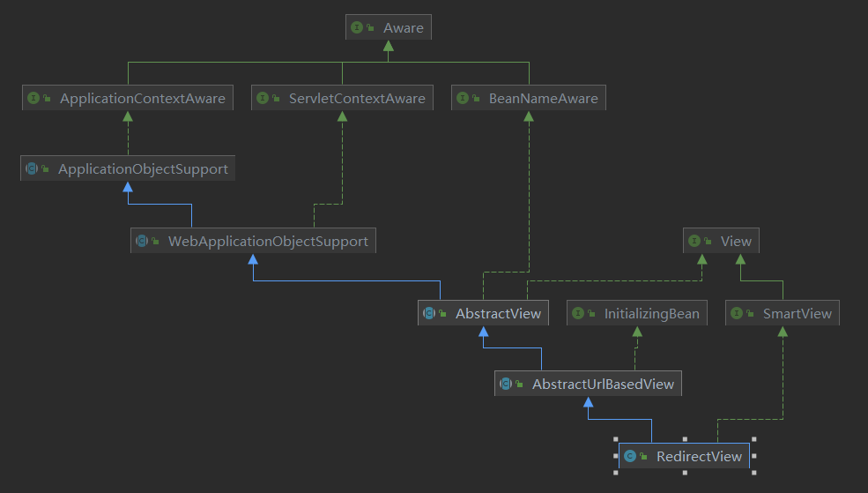
Task: Click visibility lock icon on ApplicationObjectSupport
Action: tap(46, 168)
